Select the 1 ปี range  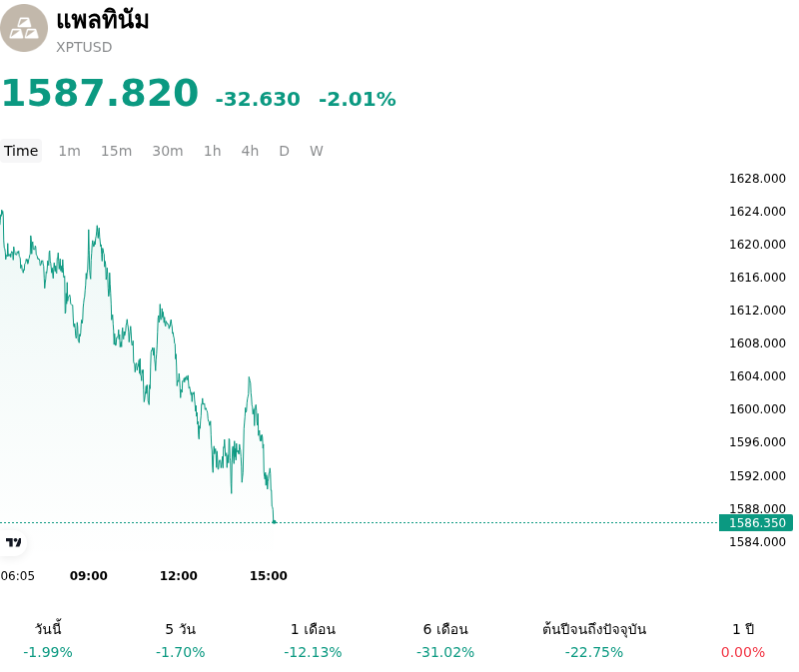(743, 641)
